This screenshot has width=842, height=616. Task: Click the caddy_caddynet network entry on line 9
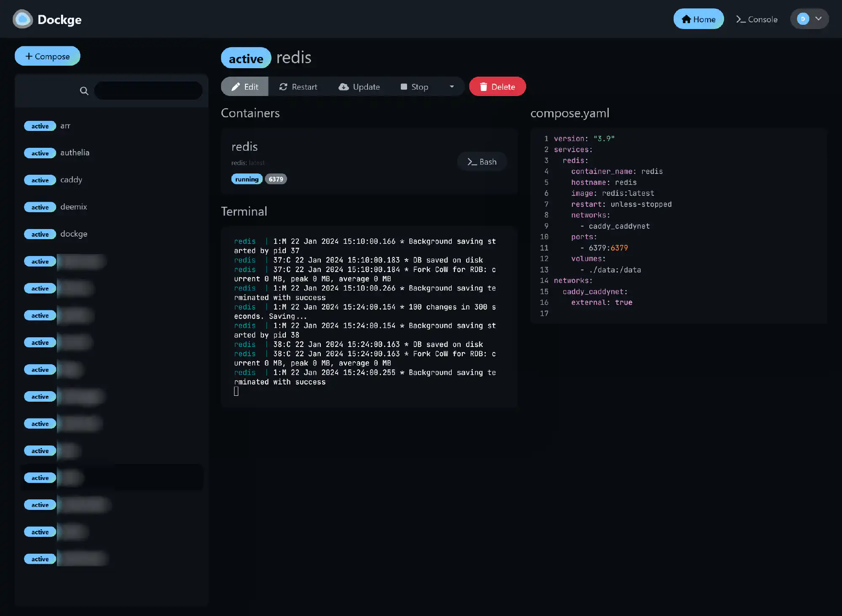point(615,226)
